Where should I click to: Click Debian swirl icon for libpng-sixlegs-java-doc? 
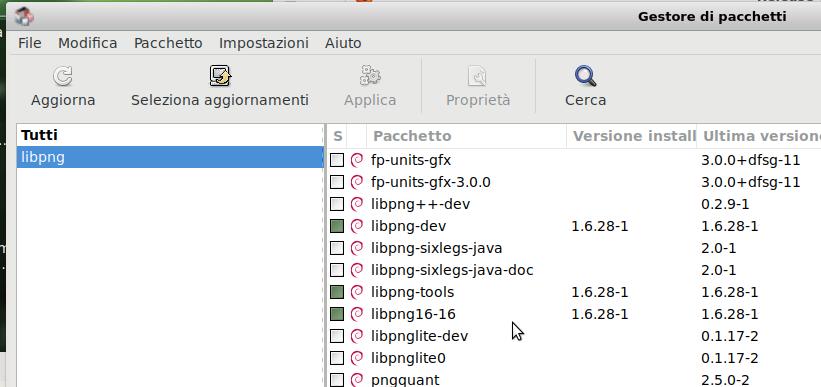point(357,270)
